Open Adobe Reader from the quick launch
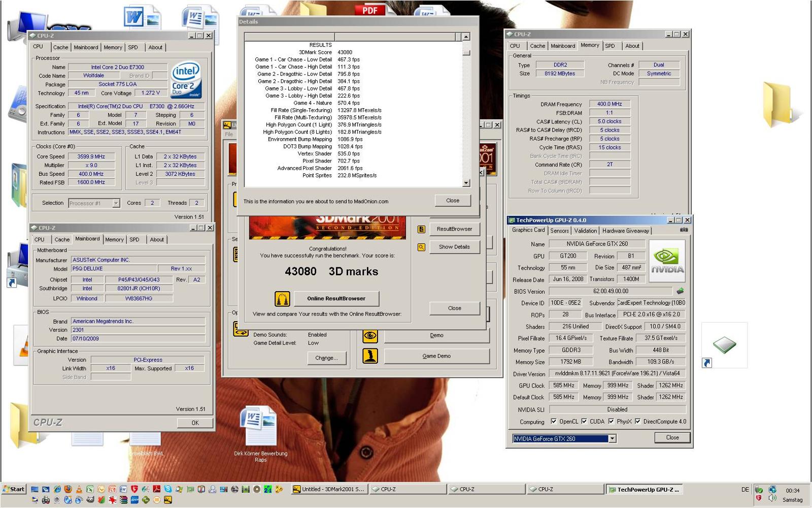Image resolution: width=812 pixels, height=508 pixels. (x=157, y=489)
